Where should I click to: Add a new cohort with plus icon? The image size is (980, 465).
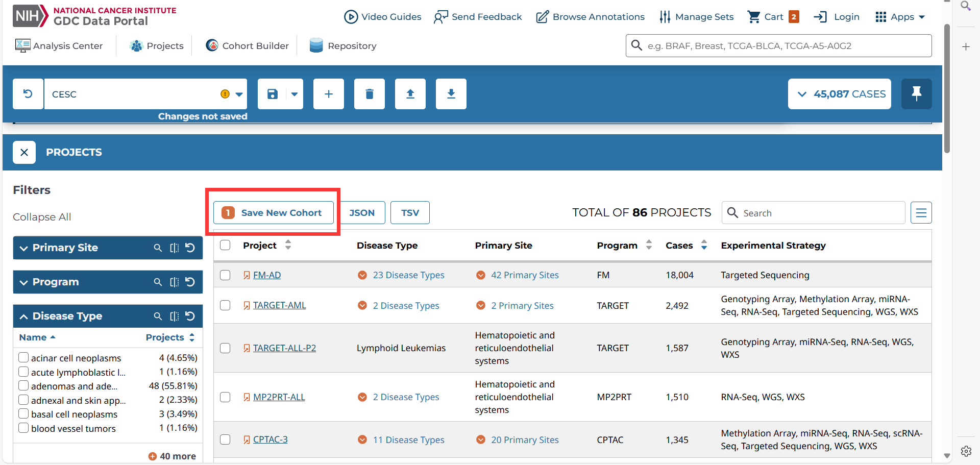[329, 94]
